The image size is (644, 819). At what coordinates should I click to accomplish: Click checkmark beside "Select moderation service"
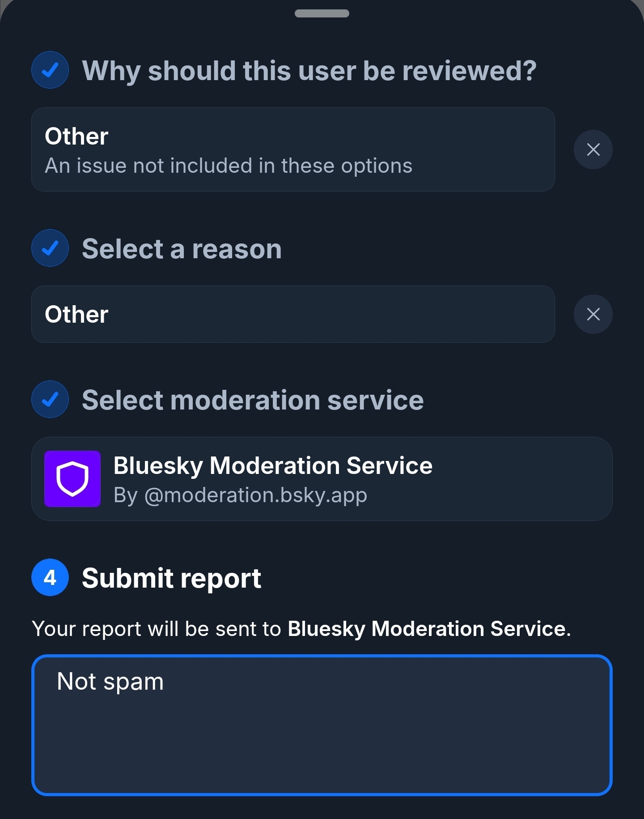point(50,399)
